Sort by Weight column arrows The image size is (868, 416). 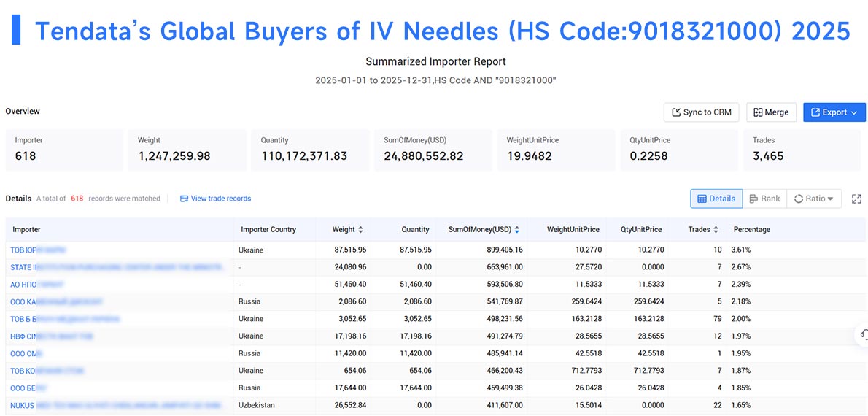coord(361,229)
